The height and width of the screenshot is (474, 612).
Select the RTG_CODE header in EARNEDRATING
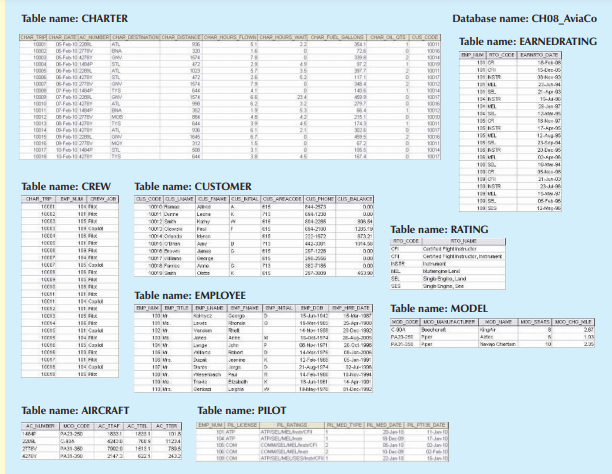(501, 55)
